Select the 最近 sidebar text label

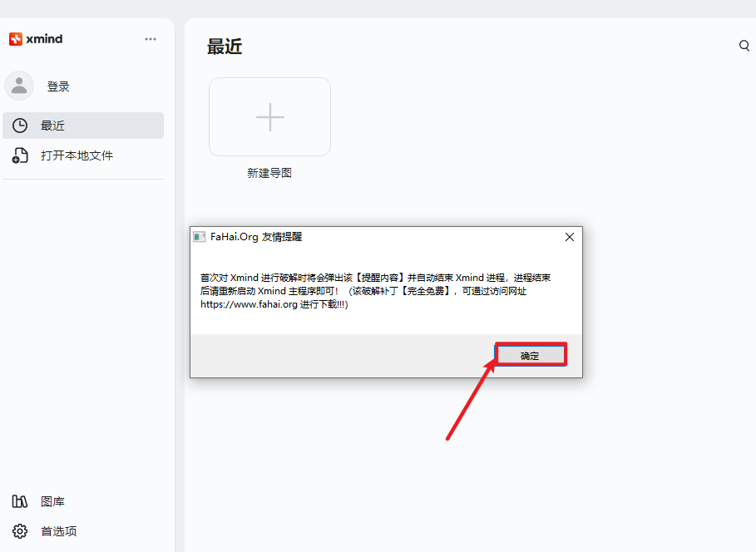coord(52,126)
